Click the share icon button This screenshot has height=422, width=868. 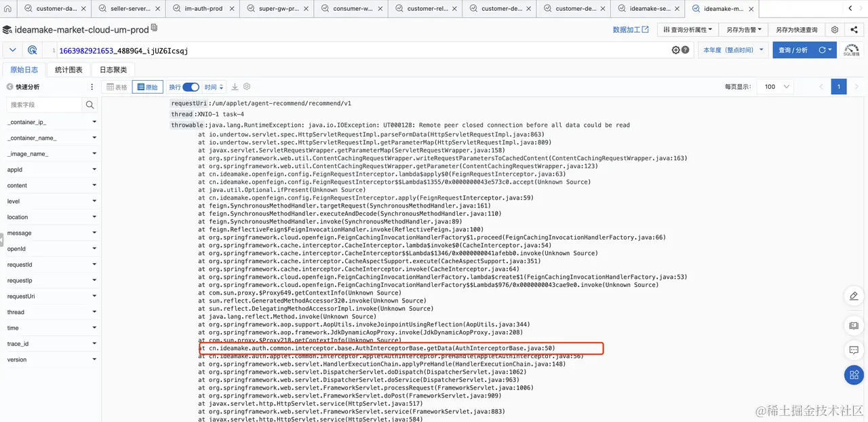point(853,30)
